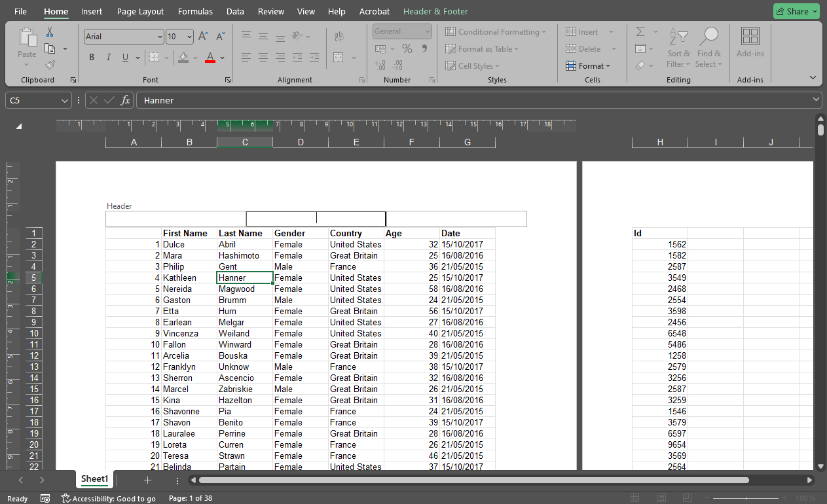Screen dimensions: 827x504
Task: Click the Fill Color bucket button
Action: coord(183,58)
